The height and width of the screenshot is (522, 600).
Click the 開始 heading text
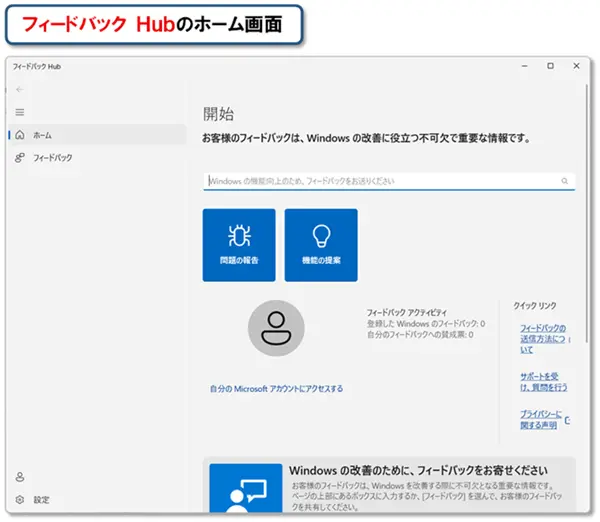click(218, 114)
